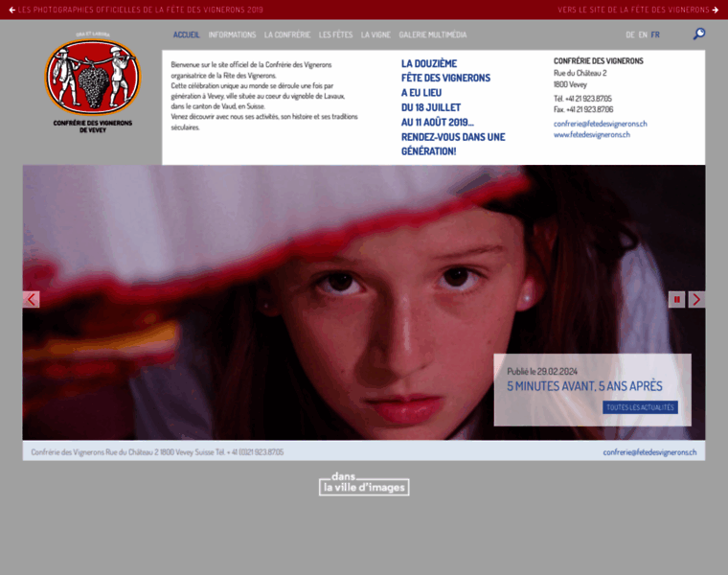
Task: Click 'Confrérie des Vignerons de Vevey' caption
Action: [93, 126]
